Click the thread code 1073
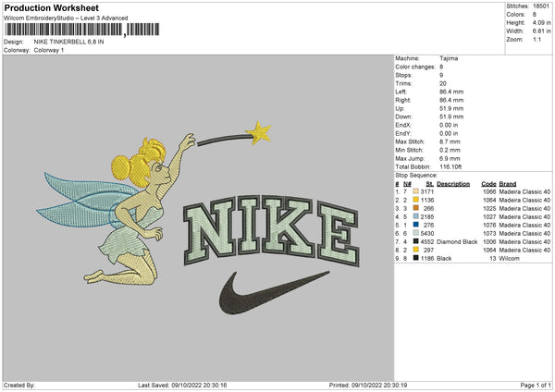The image size is (555, 392). point(489,234)
